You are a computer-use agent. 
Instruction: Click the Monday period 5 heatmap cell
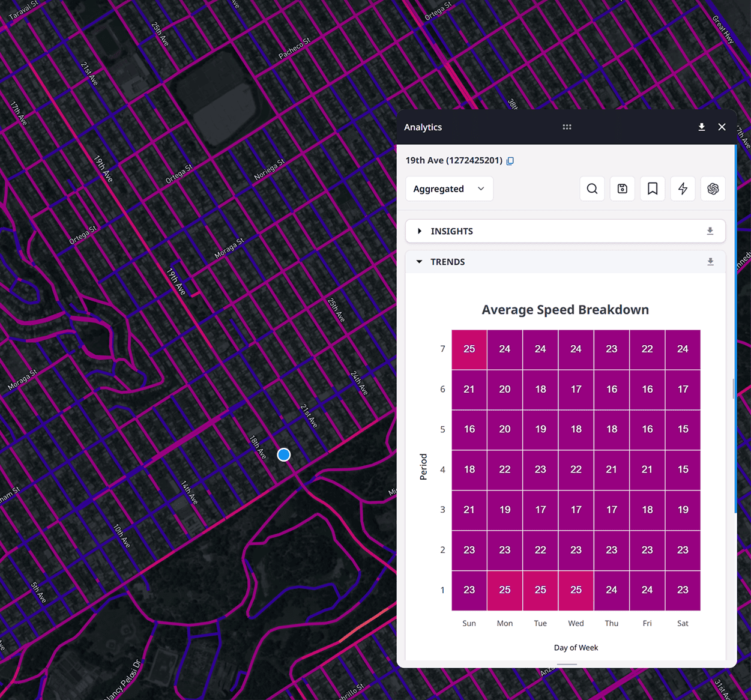[x=505, y=429]
